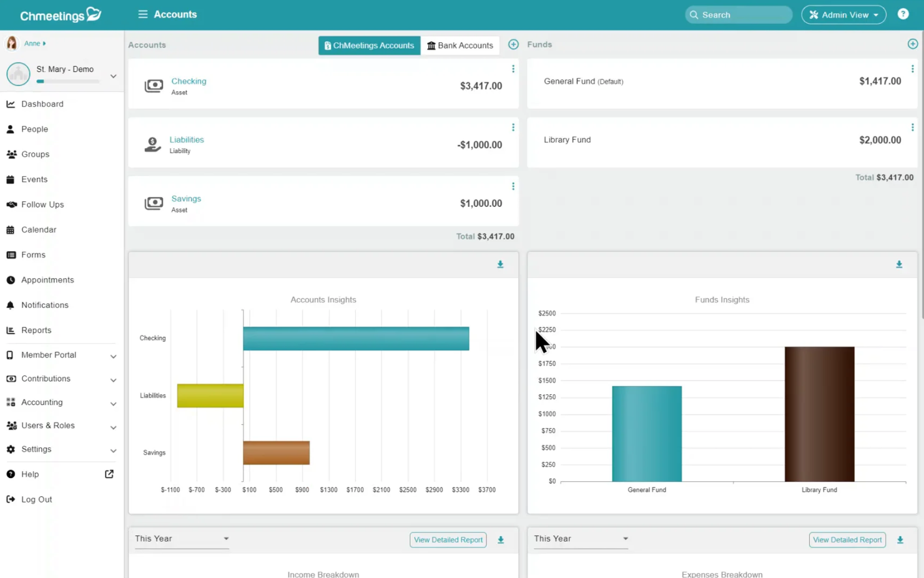Open the Admin View dropdown
The height and width of the screenshot is (578, 924).
(x=843, y=14)
